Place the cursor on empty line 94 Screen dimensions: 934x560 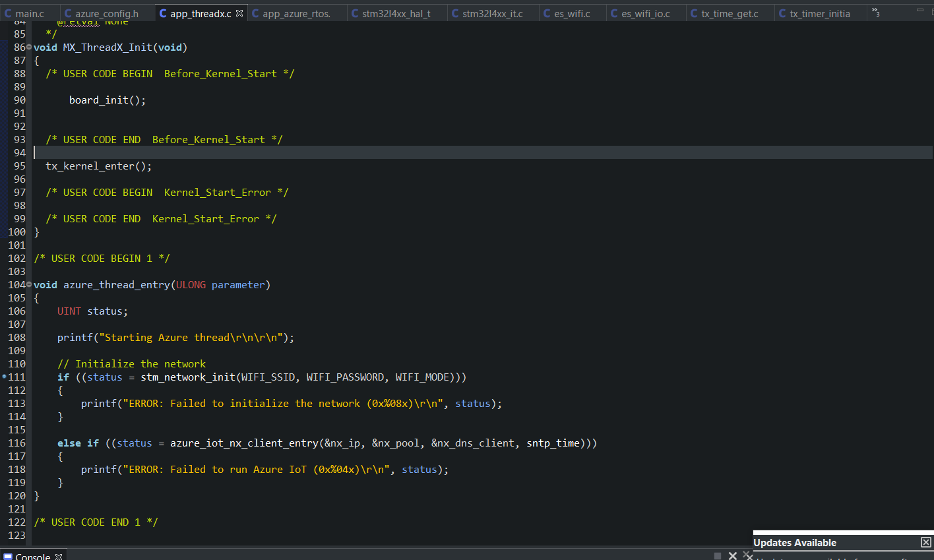pos(483,153)
